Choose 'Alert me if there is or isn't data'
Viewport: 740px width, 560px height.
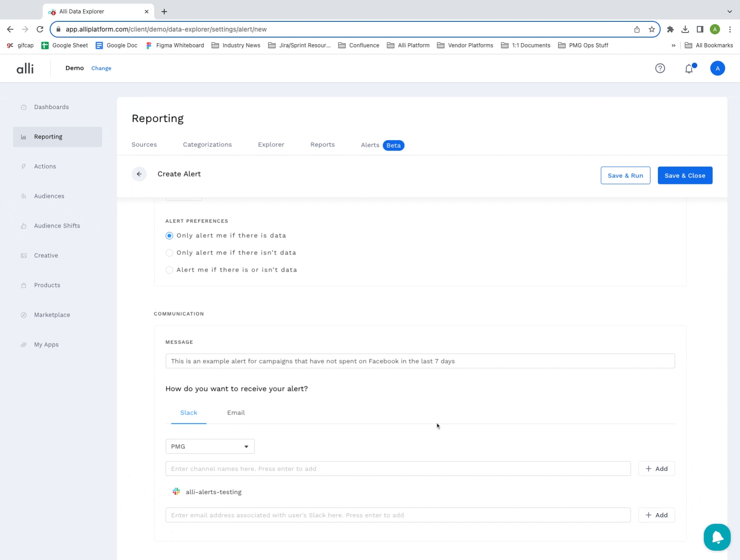pos(169,270)
